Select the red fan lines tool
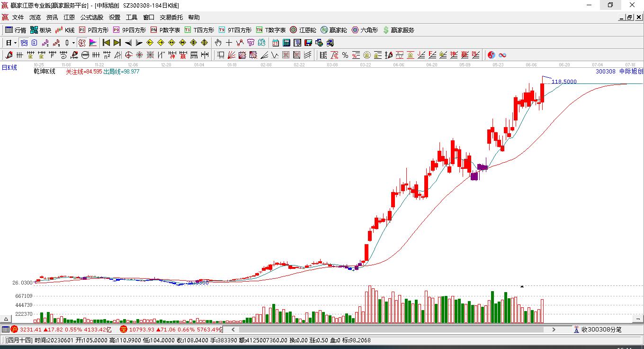 coord(232,55)
